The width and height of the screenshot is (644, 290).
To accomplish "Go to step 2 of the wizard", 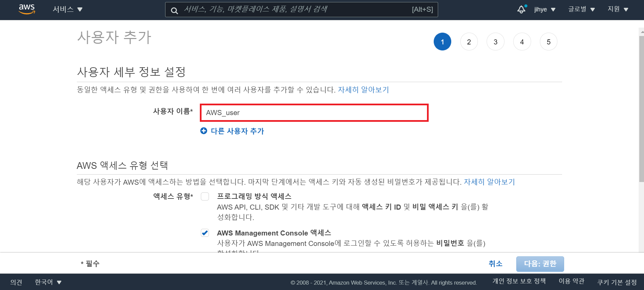I will 469,42.
